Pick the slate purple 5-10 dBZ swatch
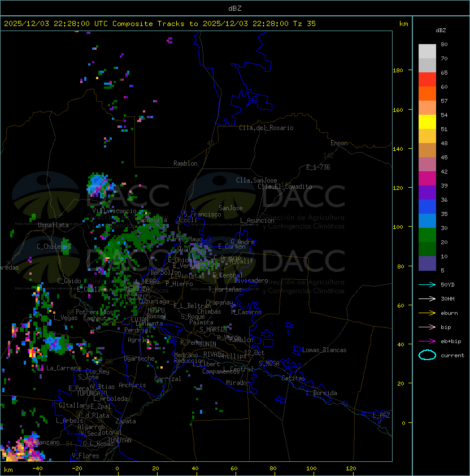 pyautogui.click(x=427, y=263)
